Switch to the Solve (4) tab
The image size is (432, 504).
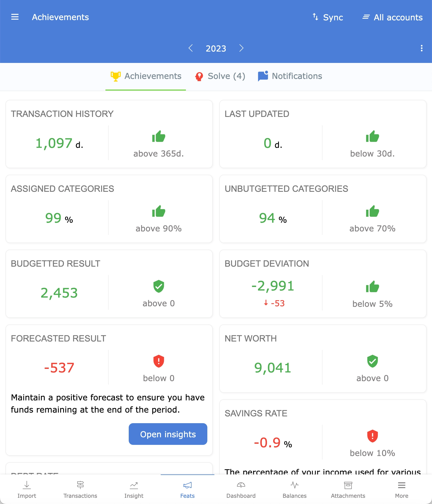tap(220, 76)
